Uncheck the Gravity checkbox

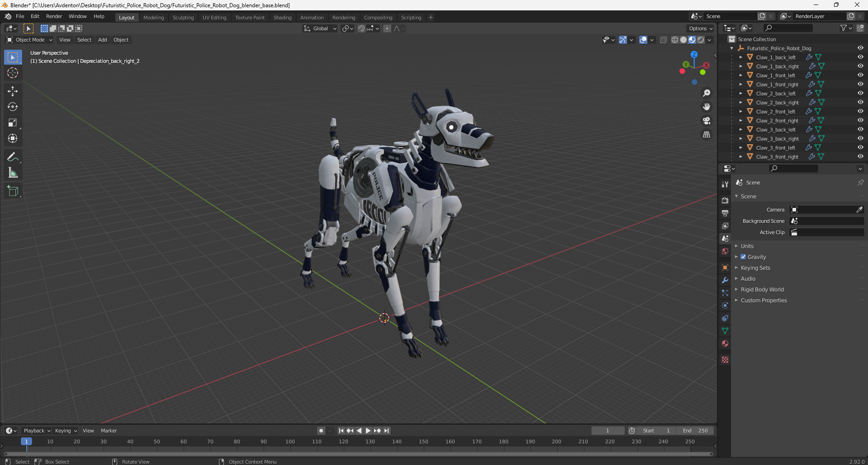[x=743, y=257]
